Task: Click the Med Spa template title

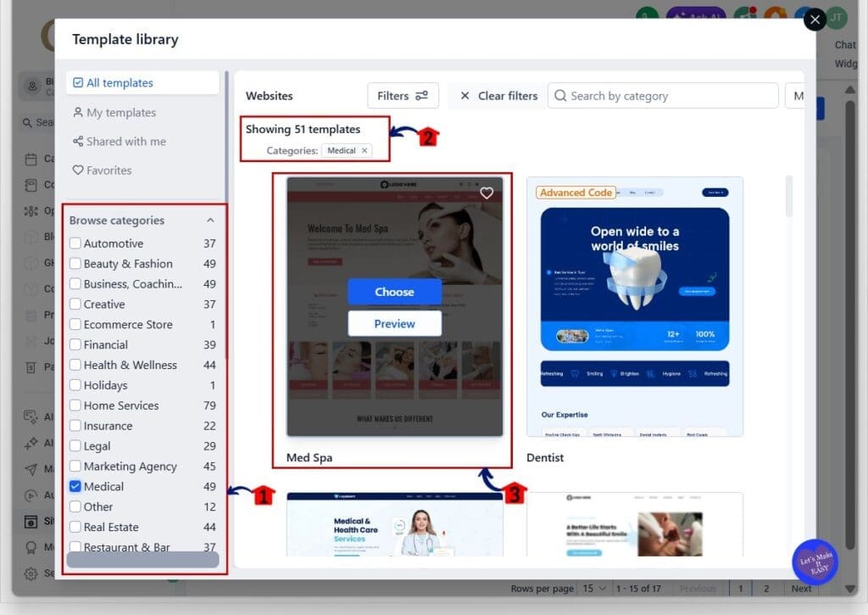Action: 309,458
